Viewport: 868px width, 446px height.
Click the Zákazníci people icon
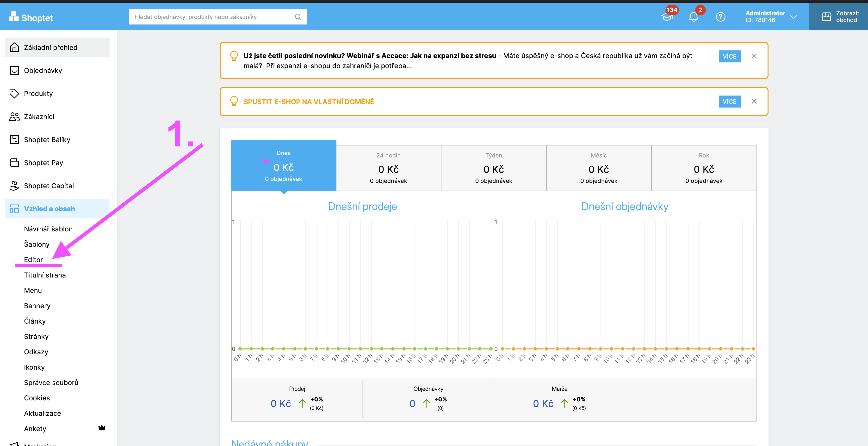coord(14,116)
